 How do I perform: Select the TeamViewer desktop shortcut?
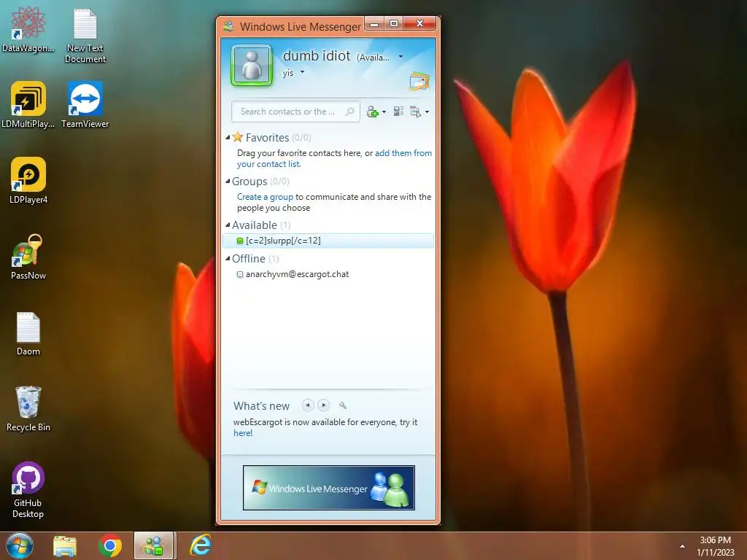[x=85, y=105]
